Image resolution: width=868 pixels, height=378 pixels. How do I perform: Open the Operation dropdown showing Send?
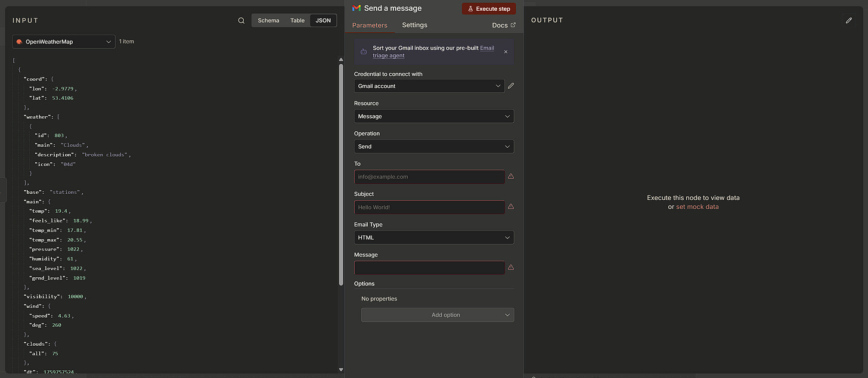(x=434, y=146)
